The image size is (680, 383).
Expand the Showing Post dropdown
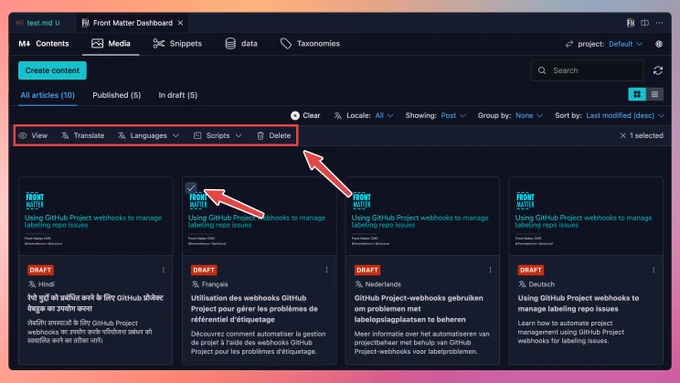click(x=453, y=115)
